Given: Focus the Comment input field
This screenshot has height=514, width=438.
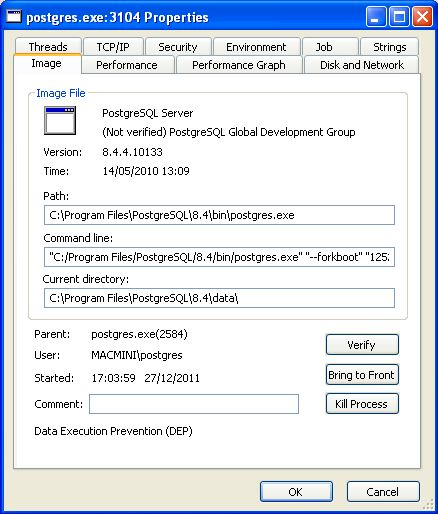Looking at the screenshot, I should 194,404.
